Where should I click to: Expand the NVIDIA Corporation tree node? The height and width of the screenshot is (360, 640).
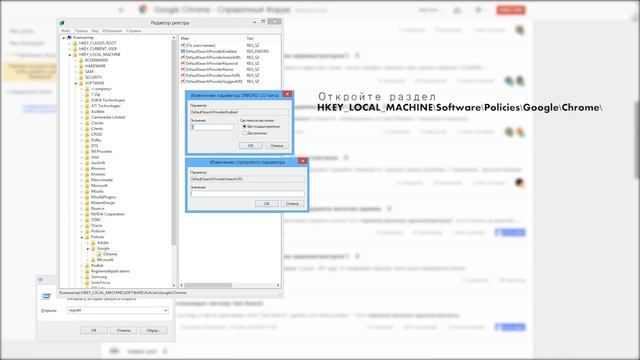(x=82, y=214)
